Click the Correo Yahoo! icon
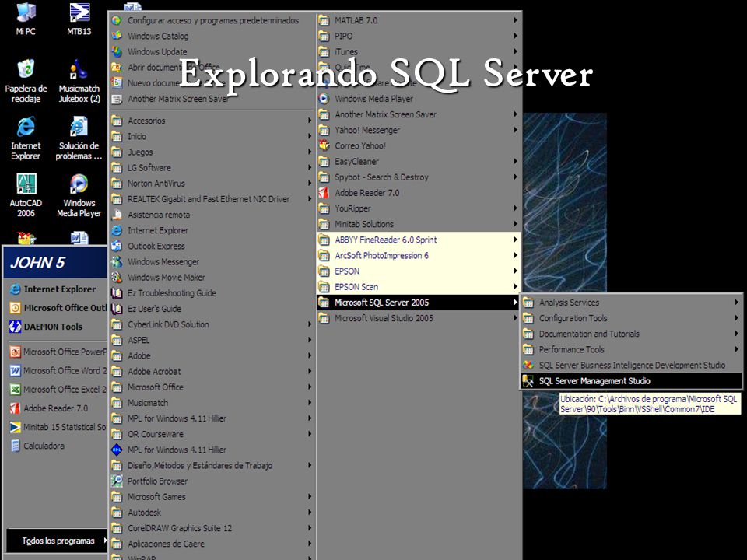 pyautogui.click(x=324, y=145)
